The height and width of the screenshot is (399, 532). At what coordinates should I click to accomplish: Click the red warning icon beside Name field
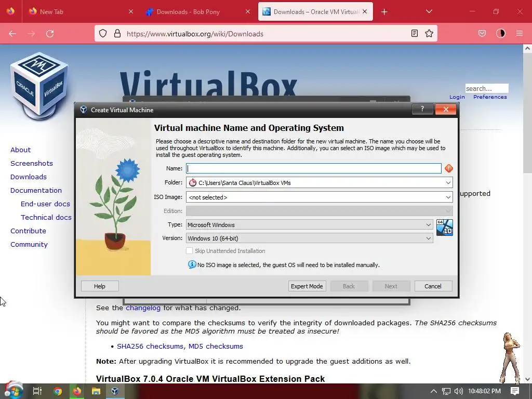[448, 168]
